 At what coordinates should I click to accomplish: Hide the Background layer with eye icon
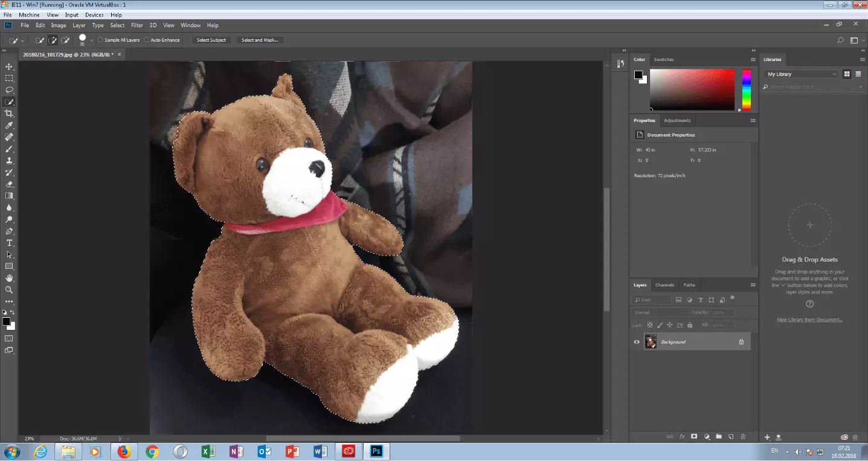click(637, 342)
